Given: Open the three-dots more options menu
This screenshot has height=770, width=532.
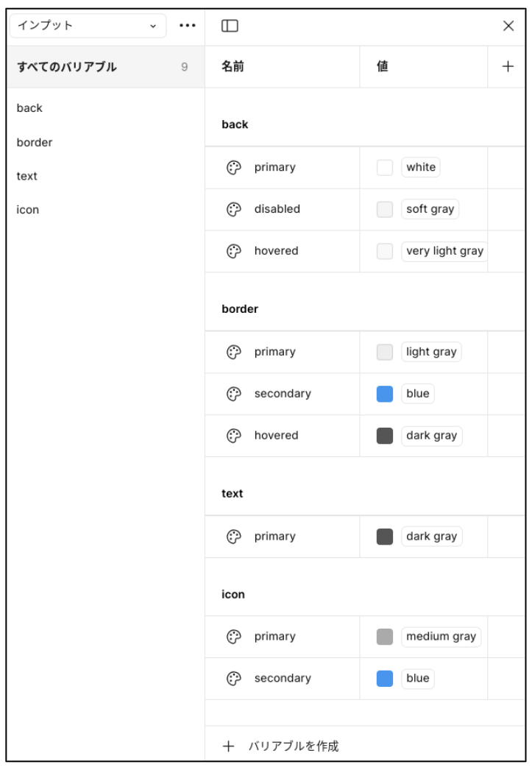Looking at the screenshot, I should point(187,26).
